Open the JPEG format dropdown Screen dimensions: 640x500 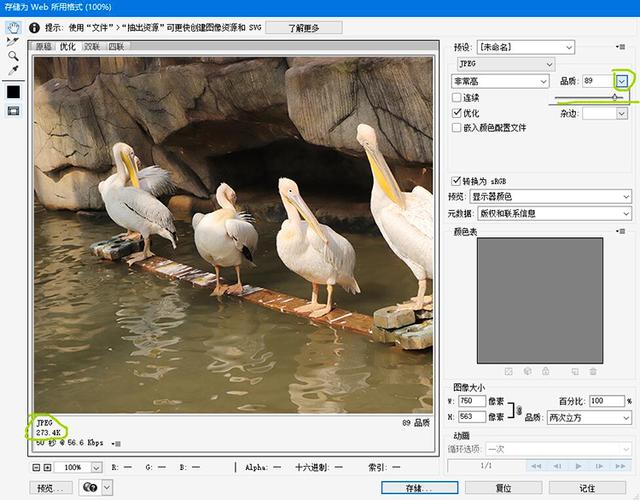(504, 64)
